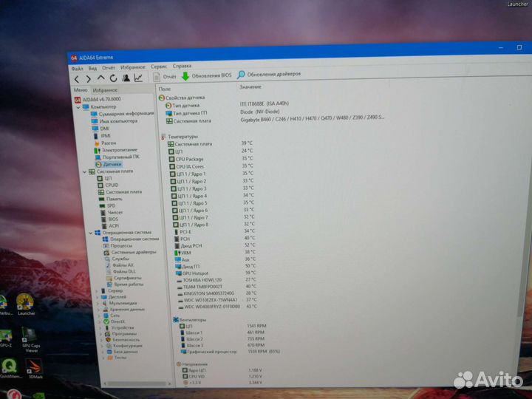532x399 pixels.
Task: Select BIOS tree item
Action: 109,219
